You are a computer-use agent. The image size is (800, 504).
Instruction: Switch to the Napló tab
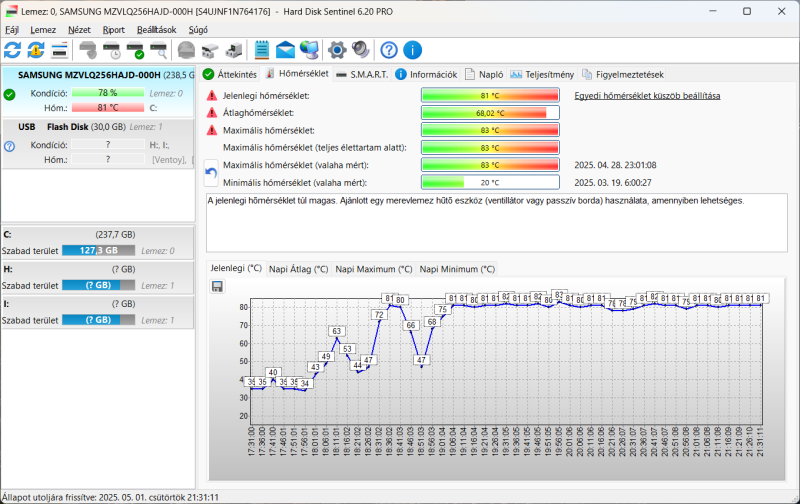484,74
